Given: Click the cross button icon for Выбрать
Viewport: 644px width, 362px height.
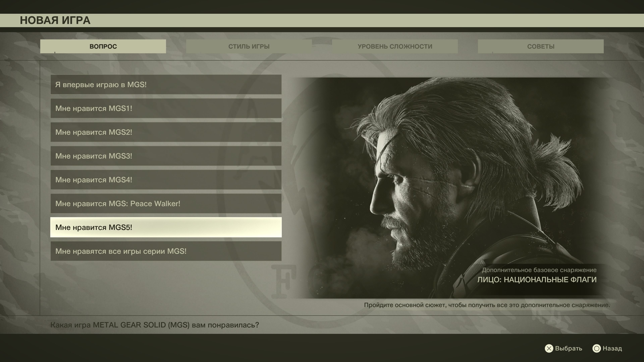Looking at the screenshot, I should coord(549,349).
